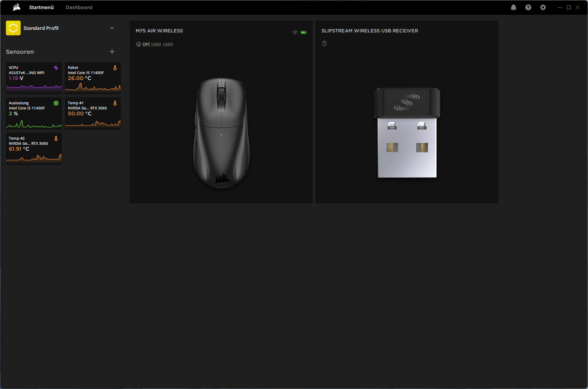Open the settings gear icon
The width and height of the screenshot is (588, 389).
543,7
